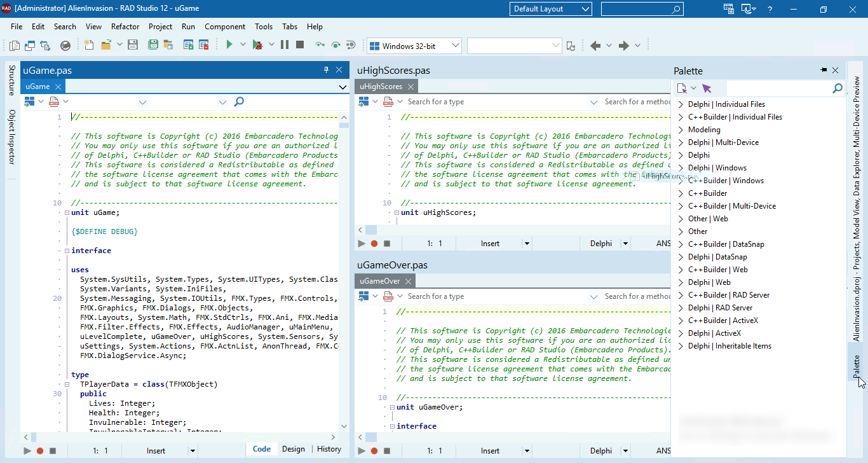Click the green Save All icon

[x=153, y=45]
